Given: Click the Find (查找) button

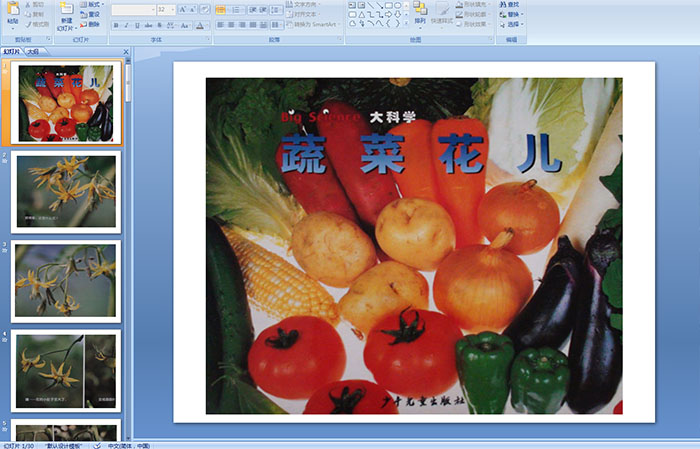Looking at the screenshot, I should 509,4.
